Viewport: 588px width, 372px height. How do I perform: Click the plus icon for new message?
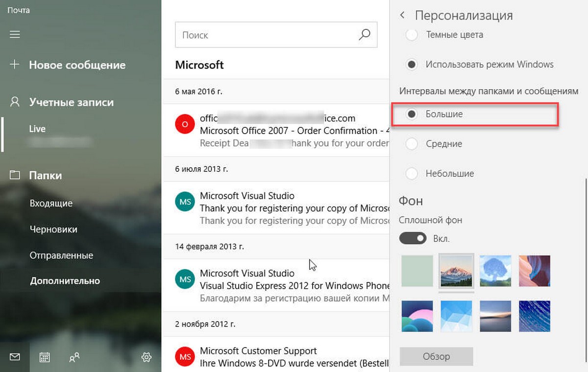15,65
